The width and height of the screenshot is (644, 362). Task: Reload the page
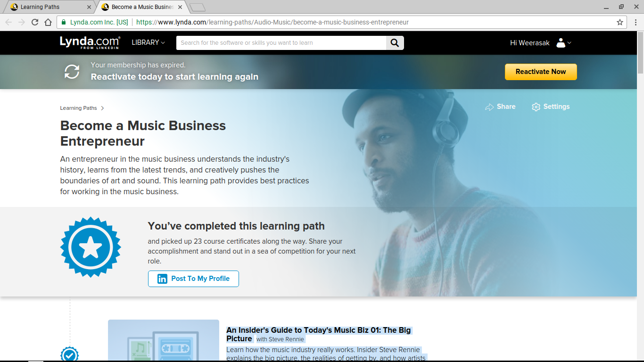35,22
